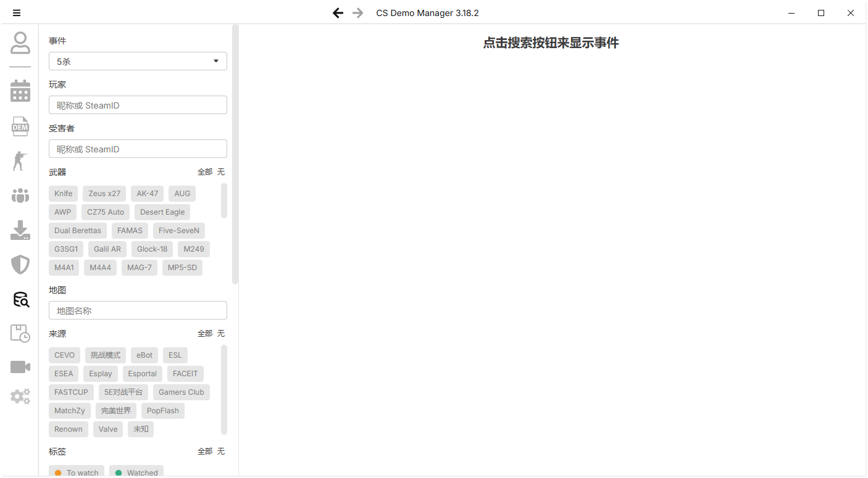This screenshot has width=868, height=478.
Task: Enable the FACEIT source filter
Action: click(185, 373)
